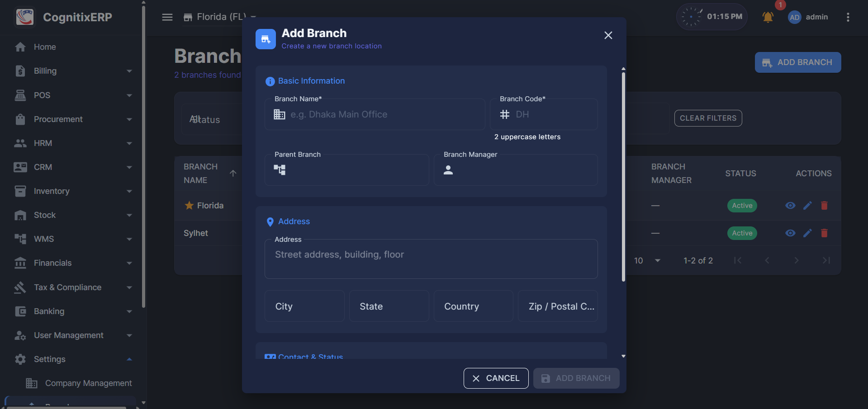Screen dimensions: 868x409
Task: Click the User Management icon
Action: [x=20, y=335]
